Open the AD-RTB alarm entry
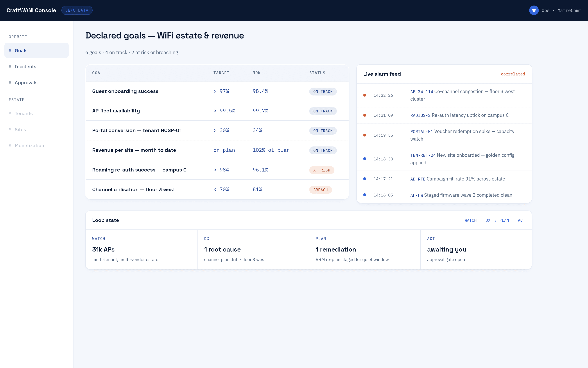 444,179
